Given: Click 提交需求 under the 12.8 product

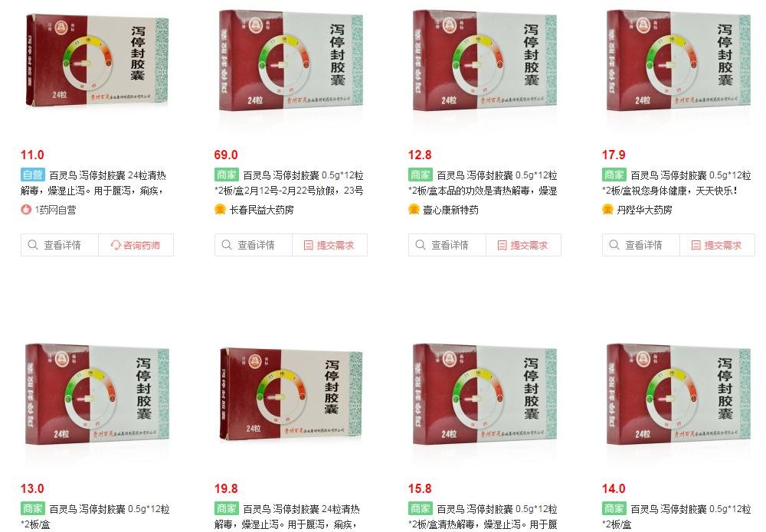Looking at the screenshot, I should 523,245.
